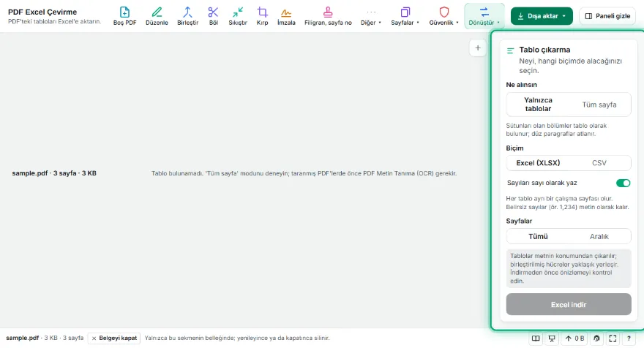The width and height of the screenshot is (644, 348).
Task: Open the Düzenle edit tool
Action: (x=157, y=16)
